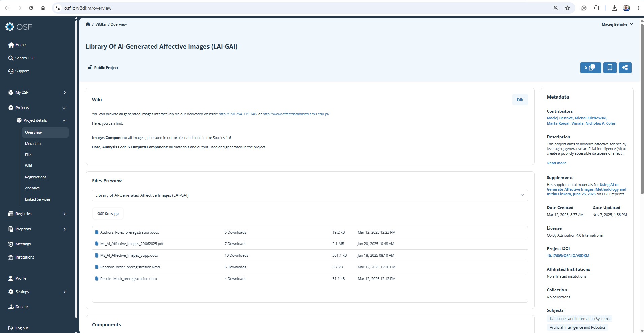Screen dimensions: 644x333
Task: Open browser downloads icon
Action: (x=614, y=8)
